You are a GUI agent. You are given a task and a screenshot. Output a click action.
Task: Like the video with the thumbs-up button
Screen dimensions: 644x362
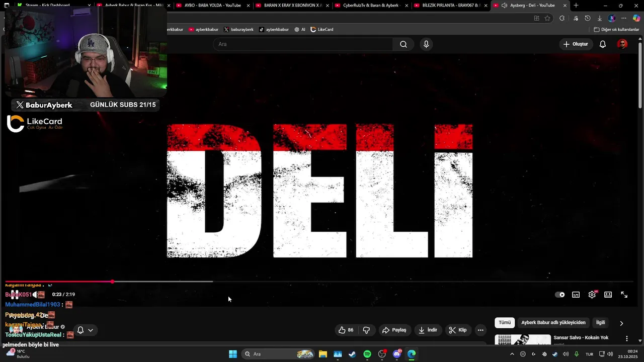tap(346, 330)
